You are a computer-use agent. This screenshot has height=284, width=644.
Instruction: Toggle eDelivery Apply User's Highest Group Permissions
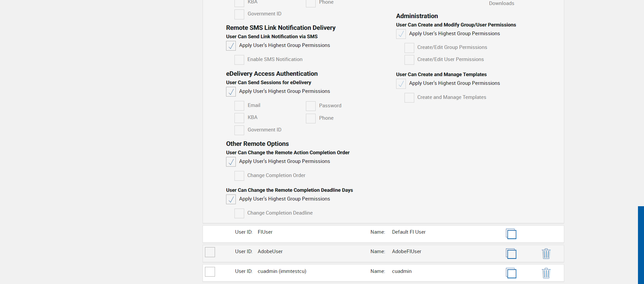pos(231,92)
